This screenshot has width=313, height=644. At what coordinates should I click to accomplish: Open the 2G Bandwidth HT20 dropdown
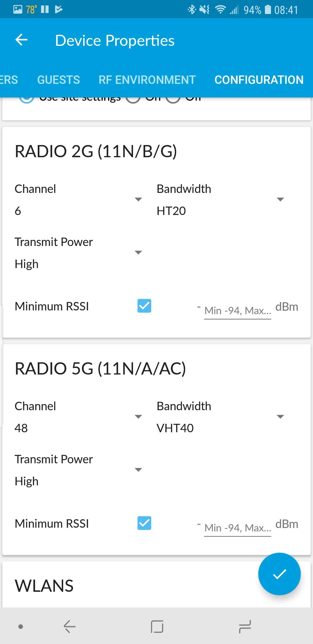[x=280, y=199]
